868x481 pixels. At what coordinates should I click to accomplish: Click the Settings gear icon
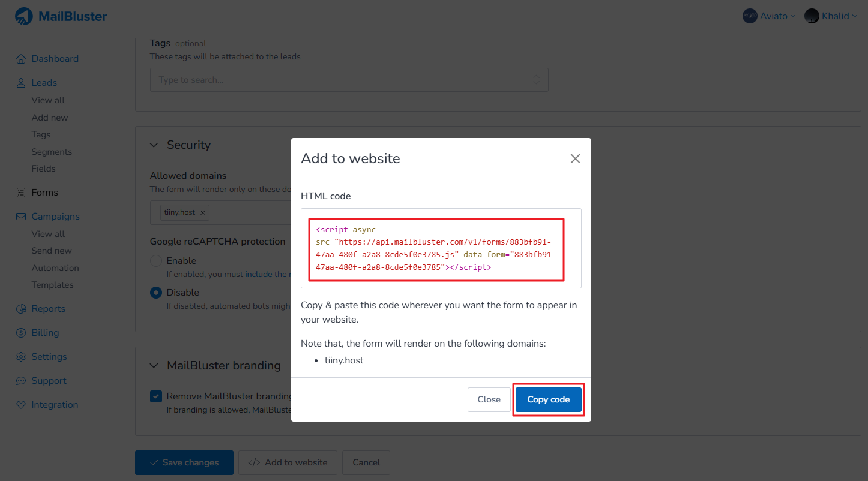click(x=21, y=357)
